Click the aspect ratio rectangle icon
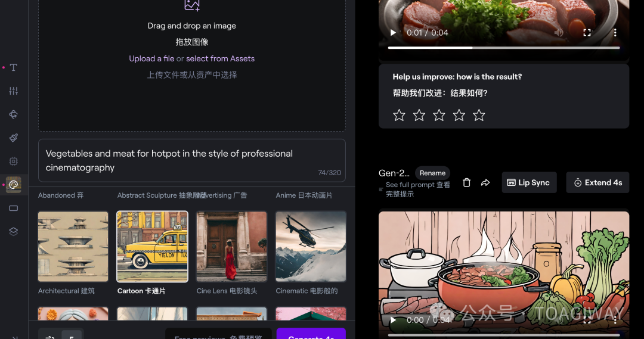The width and height of the screenshot is (644, 339). click(x=13, y=209)
